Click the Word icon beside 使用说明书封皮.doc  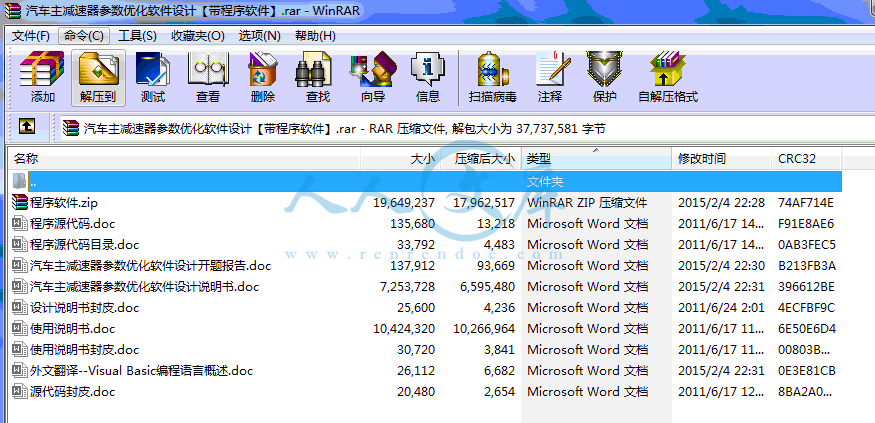[x=20, y=350]
